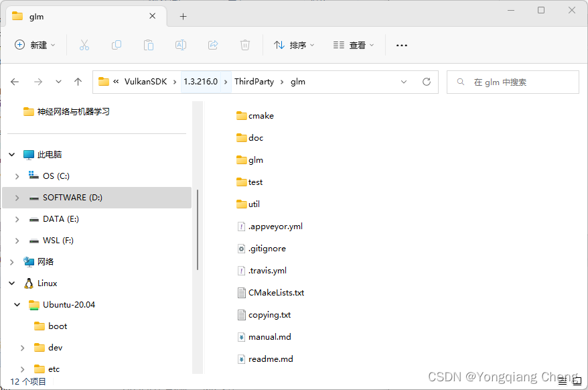Add a new tab with plus
Viewport: 588px width, 390px height.
(183, 17)
